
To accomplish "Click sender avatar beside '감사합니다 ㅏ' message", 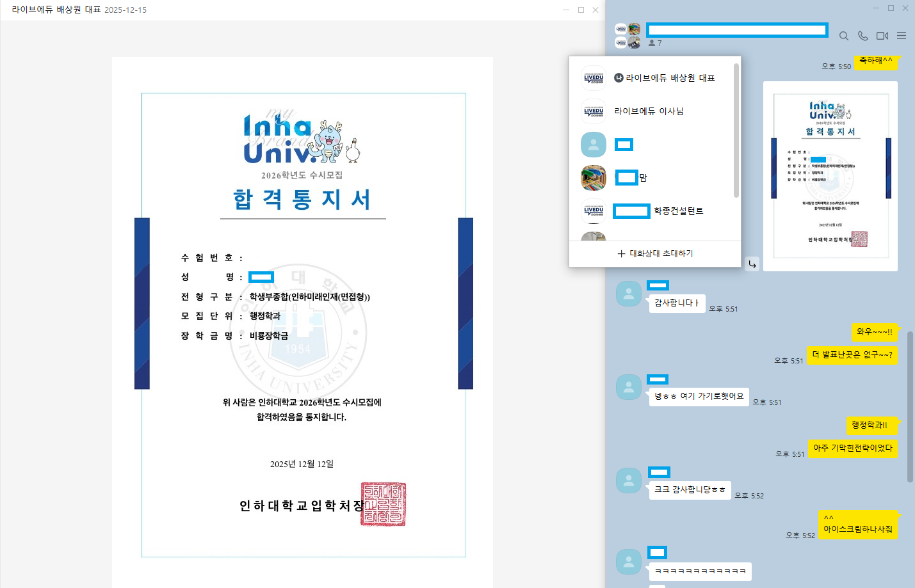I will (x=629, y=294).
